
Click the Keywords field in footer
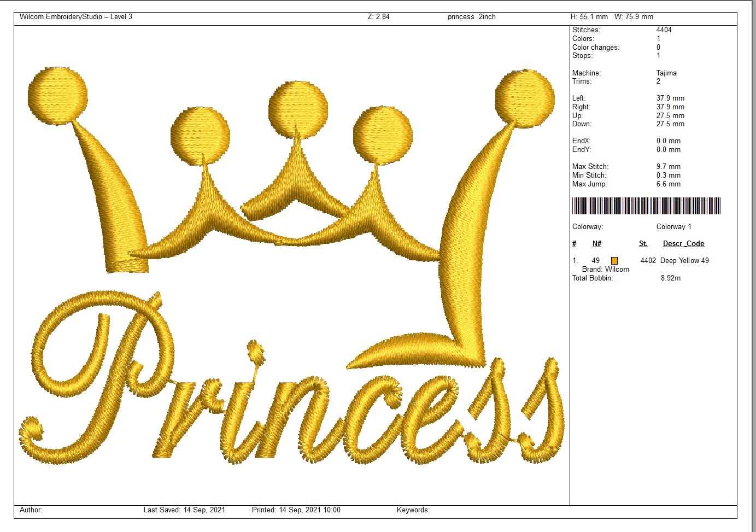click(413, 510)
